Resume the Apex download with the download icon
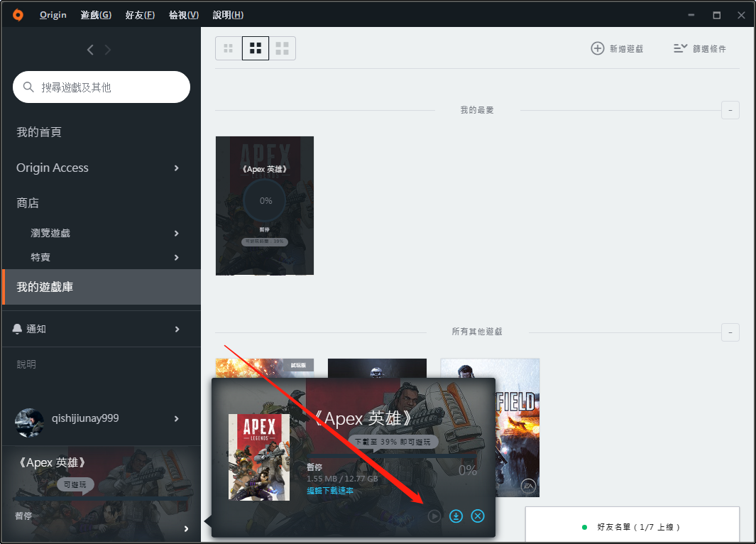Screen dimensions: 756x544 (x=456, y=516)
